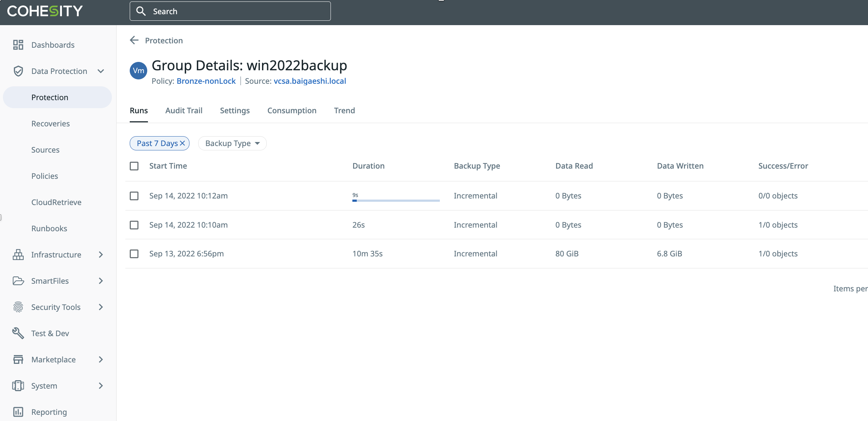The image size is (868, 421).
Task: Click the search input field
Action: [x=230, y=11]
